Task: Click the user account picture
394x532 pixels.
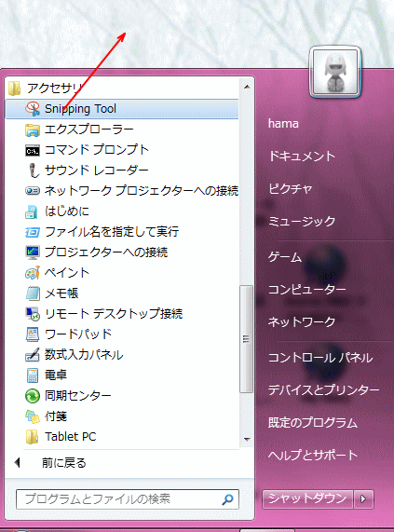Action: tap(335, 72)
